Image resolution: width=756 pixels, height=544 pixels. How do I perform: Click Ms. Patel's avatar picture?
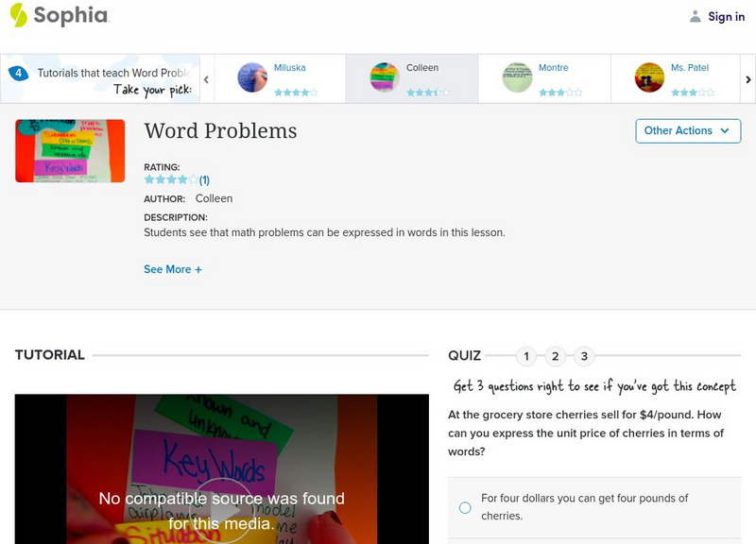(x=649, y=77)
